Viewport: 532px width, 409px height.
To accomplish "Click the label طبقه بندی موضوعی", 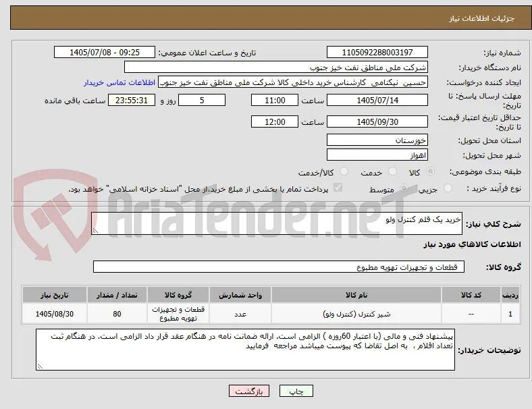I will [x=485, y=171].
